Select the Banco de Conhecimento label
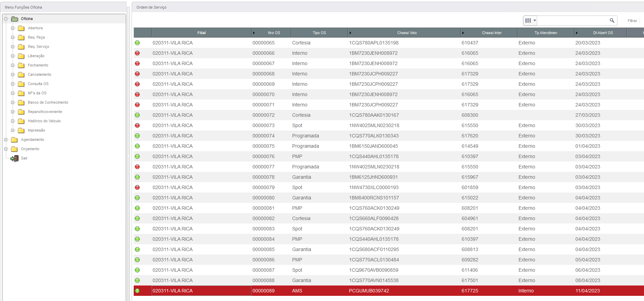This screenshot has height=301, width=644. (x=48, y=103)
